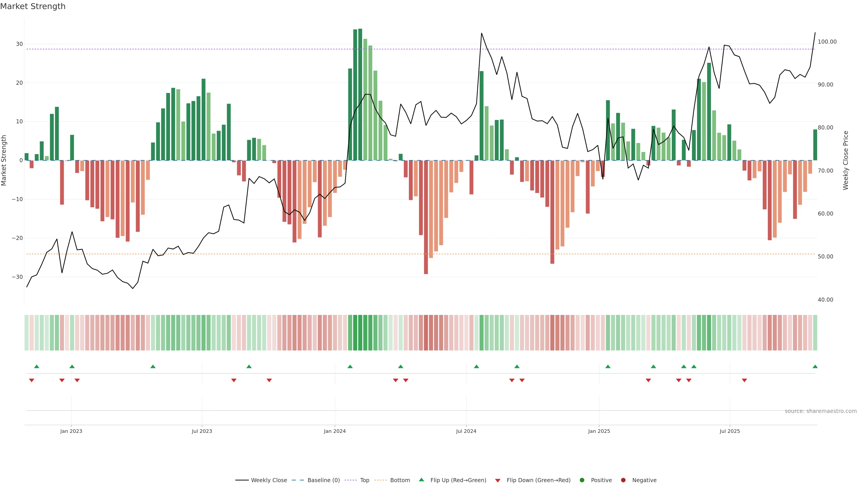
Task: Click the Weekly Close Price axis title
Action: [846, 160]
